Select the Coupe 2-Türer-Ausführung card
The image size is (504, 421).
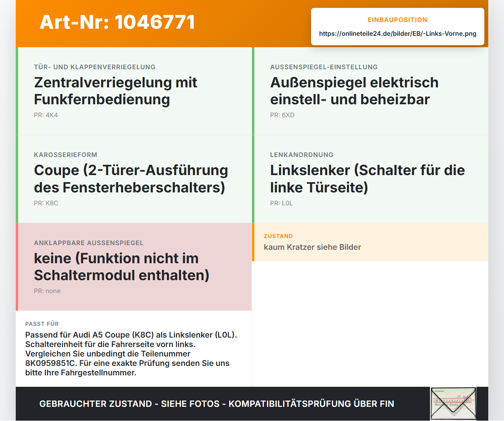134,179
